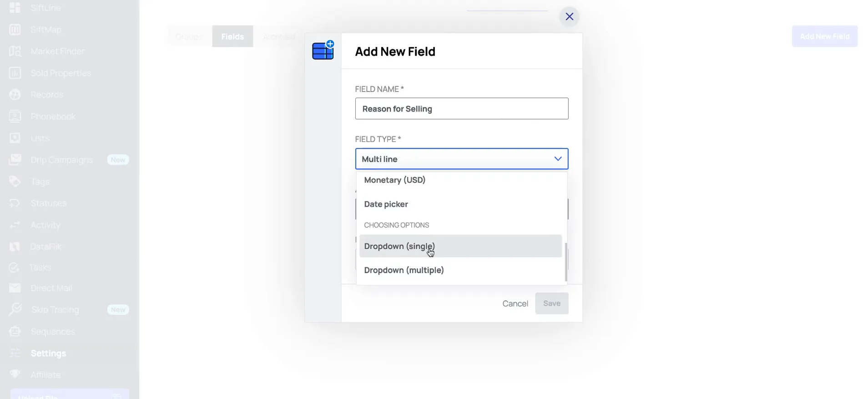Close the Add New Field dialog
868x399 pixels.
(569, 16)
